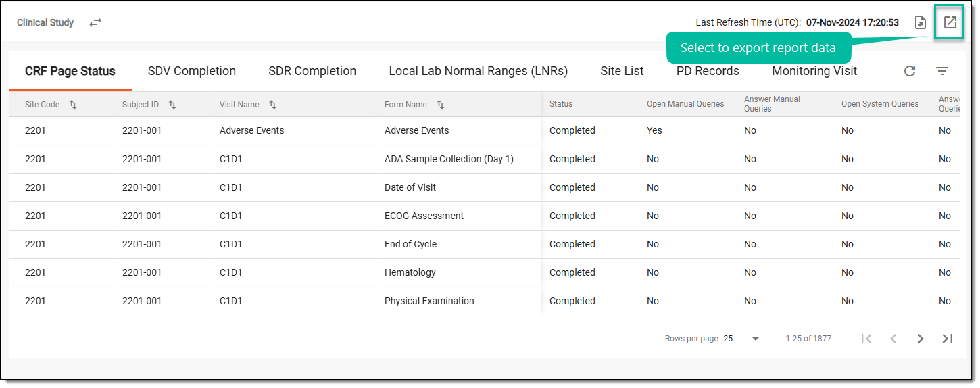Open SDR Completion tab
The image size is (980, 388).
tap(312, 71)
